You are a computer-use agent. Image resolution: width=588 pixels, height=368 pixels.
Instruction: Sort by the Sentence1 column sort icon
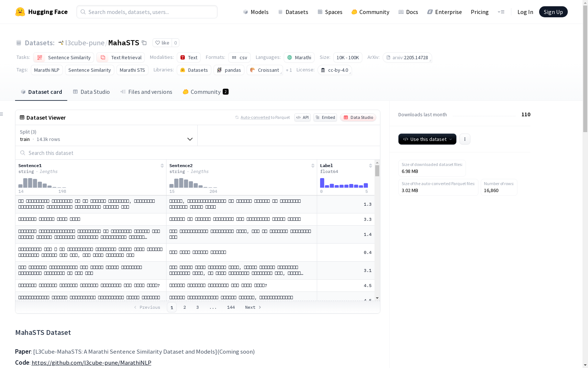point(162,166)
